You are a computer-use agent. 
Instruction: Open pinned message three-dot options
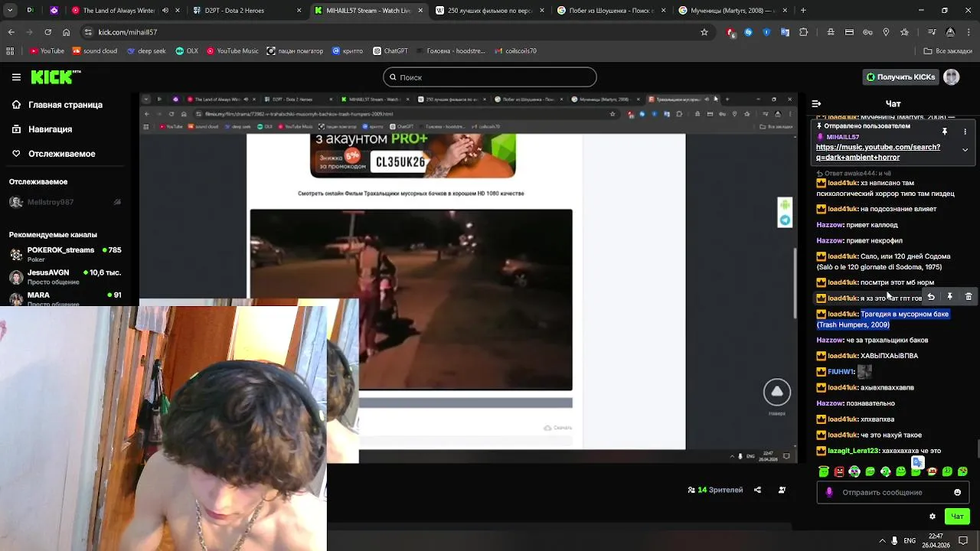click(965, 132)
